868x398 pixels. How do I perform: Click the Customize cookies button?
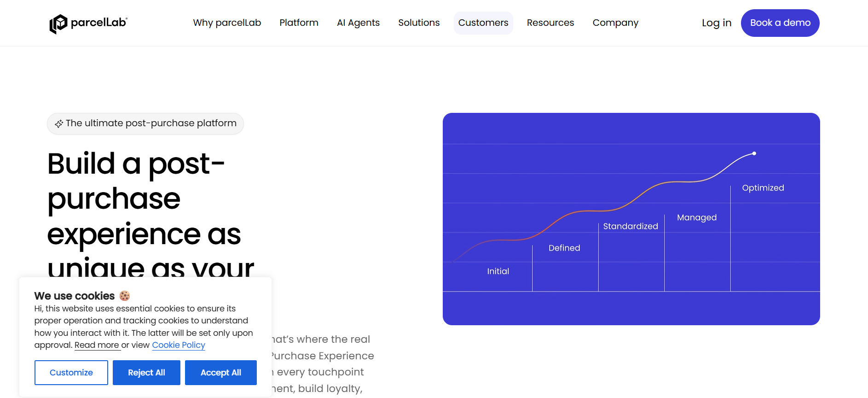pos(71,373)
